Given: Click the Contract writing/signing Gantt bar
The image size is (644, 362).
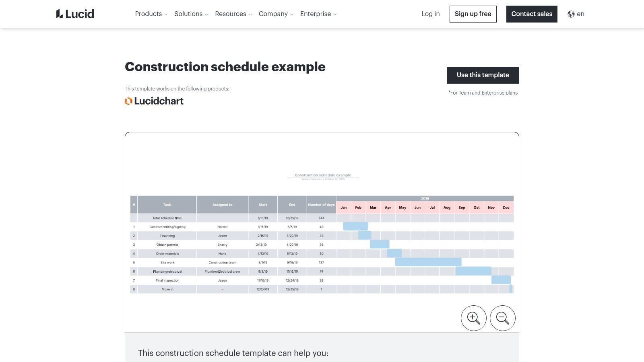Looking at the screenshot, I should tap(355, 226).
